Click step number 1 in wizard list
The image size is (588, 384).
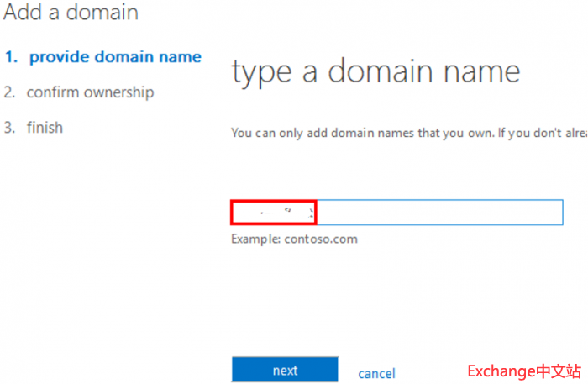click(10, 57)
